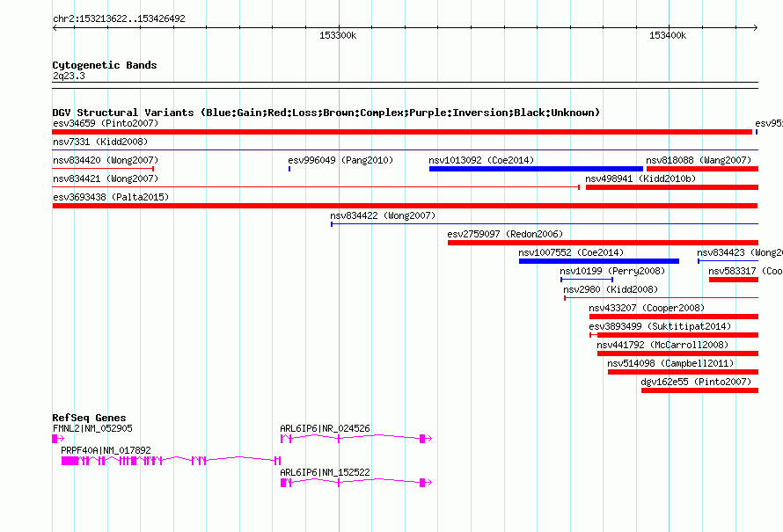This screenshot has height=532, width=783.
Task: Click the ARL6IP6 NM_152522 transcript glyph
Action: pos(356,483)
